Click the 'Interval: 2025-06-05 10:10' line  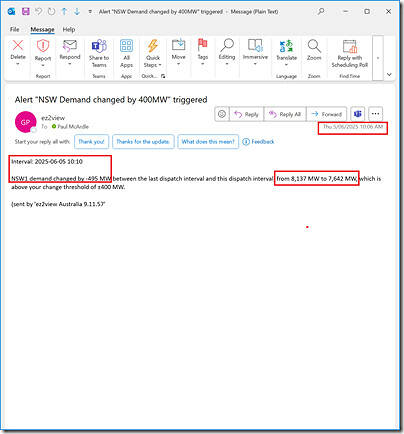point(47,161)
